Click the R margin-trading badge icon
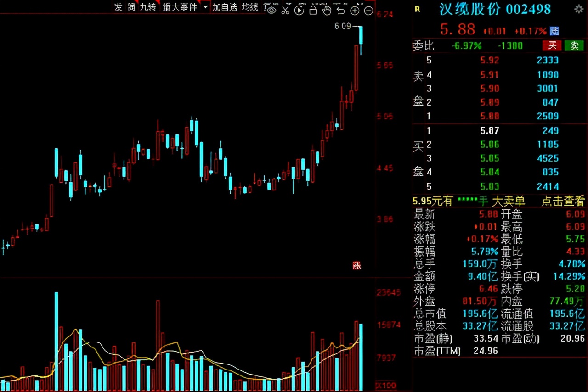588x392 pixels. [417, 9]
